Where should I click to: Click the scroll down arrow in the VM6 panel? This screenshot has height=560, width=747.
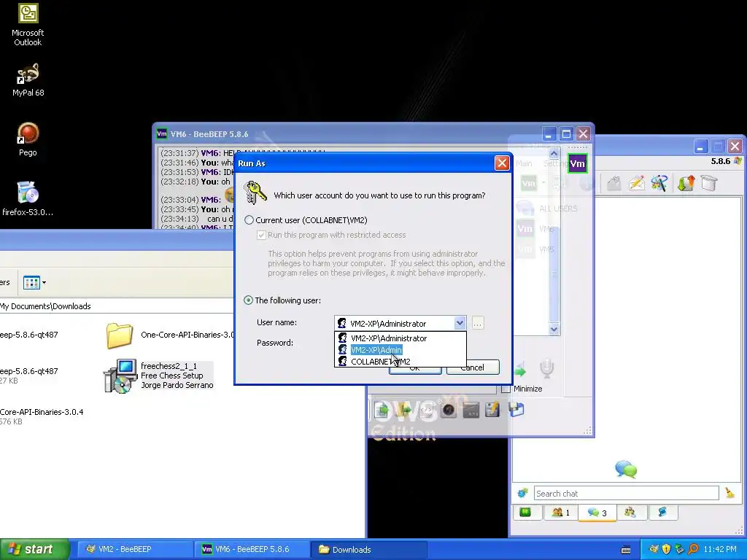pyautogui.click(x=554, y=329)
